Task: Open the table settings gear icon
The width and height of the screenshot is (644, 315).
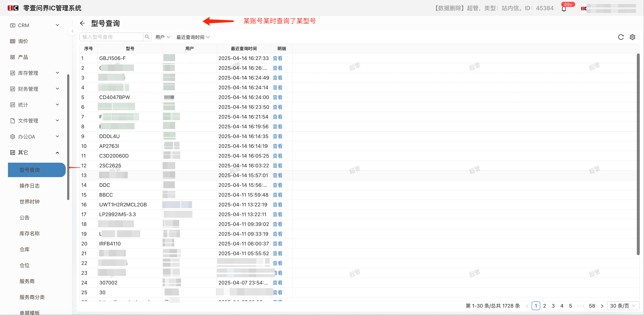Action: 632,37
